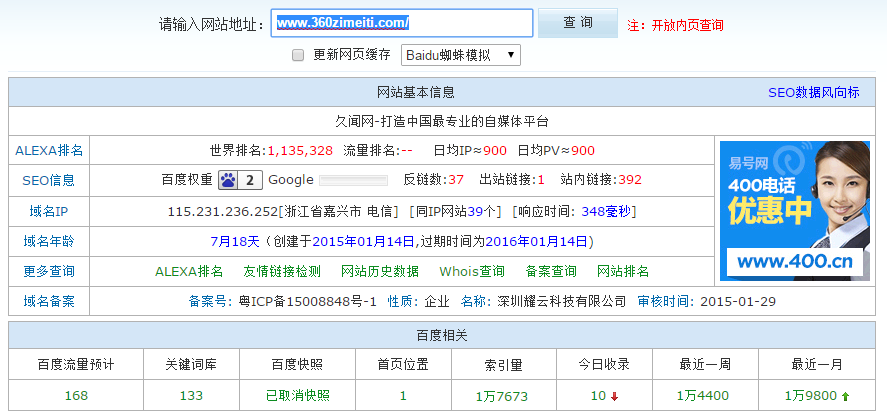Click domain age 7月18天
Viewport: 887px width, 415px height.
(x=235, y=241)
